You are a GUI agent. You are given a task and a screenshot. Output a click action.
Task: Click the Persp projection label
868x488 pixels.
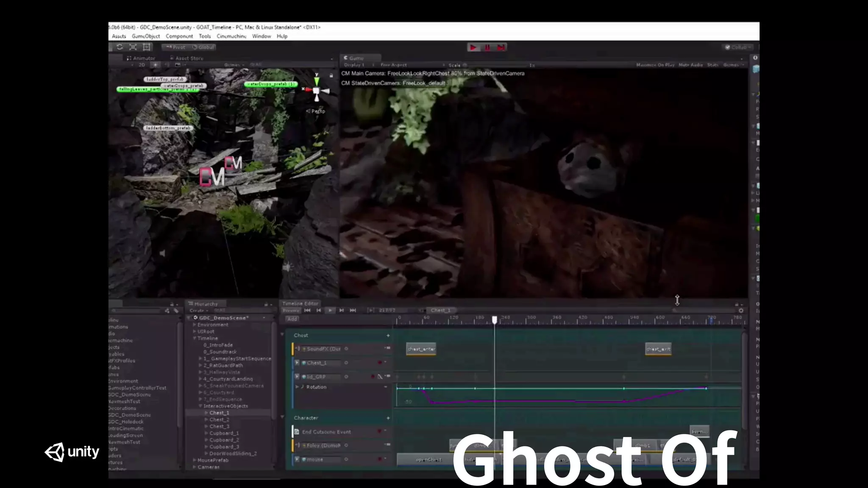coord(316,111)
